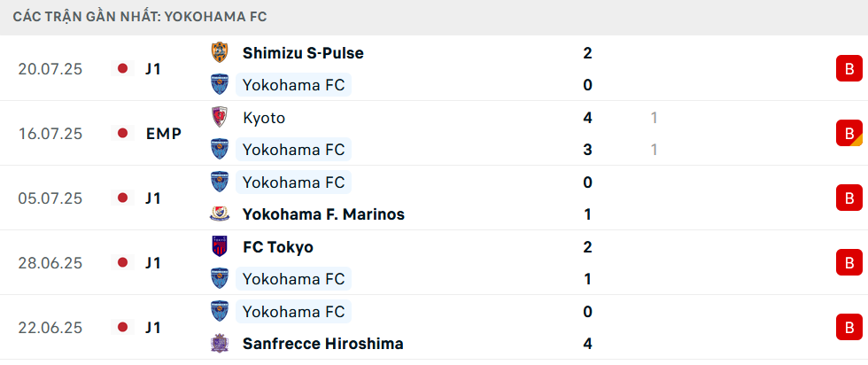Image resolution: width=868 pixels, height=365 pixels.
Task: Select the Sanfrecce Hiroshima team name
Action: click(x=322, y=344)
